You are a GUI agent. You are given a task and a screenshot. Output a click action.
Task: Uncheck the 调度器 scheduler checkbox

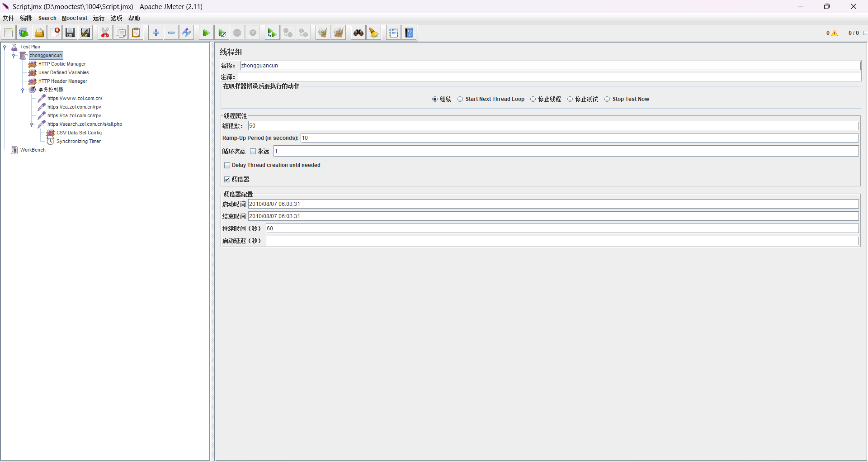(227, 179)
